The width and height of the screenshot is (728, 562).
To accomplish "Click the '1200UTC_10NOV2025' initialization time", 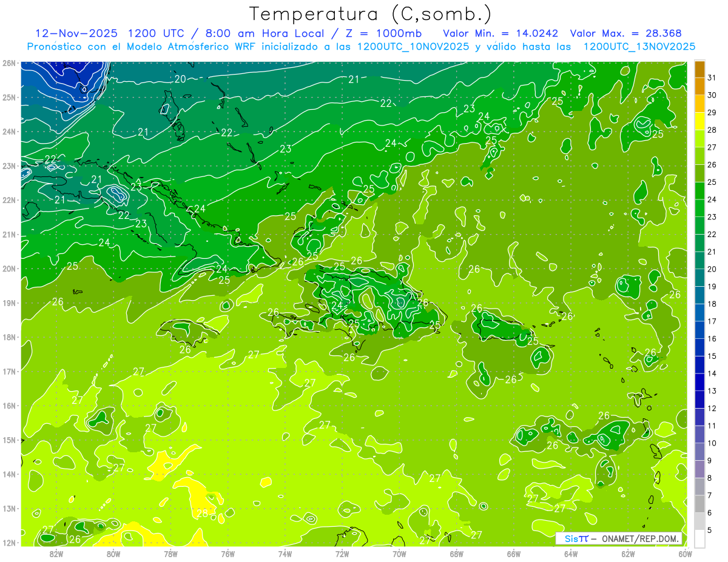I will pyautogui.click(x=413, y=47).
